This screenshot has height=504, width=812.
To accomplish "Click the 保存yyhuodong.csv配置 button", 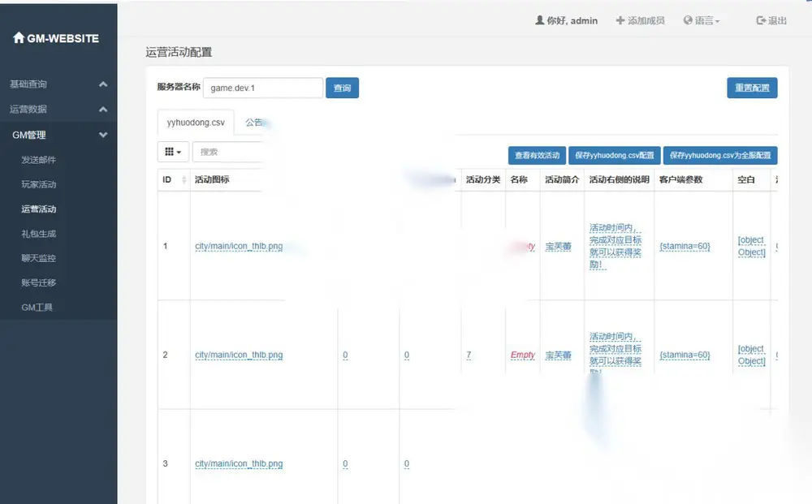I will coord(615,155).
